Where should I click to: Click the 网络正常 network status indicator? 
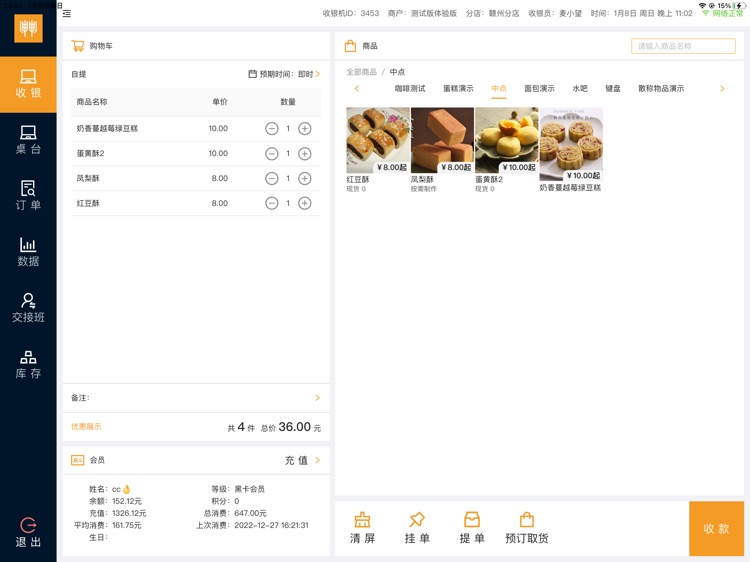(x=723, y=13)
